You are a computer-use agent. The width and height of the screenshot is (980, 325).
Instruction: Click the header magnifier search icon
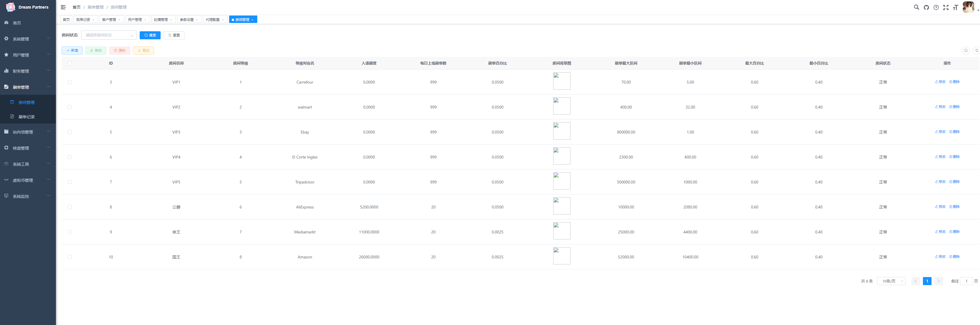pyautogui.click(x=916, y=7)
